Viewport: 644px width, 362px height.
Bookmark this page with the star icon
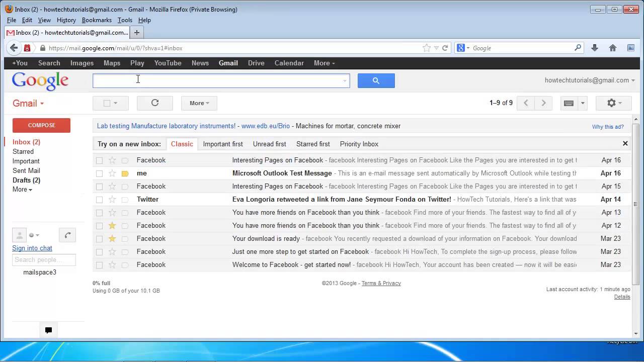(427, 48)
